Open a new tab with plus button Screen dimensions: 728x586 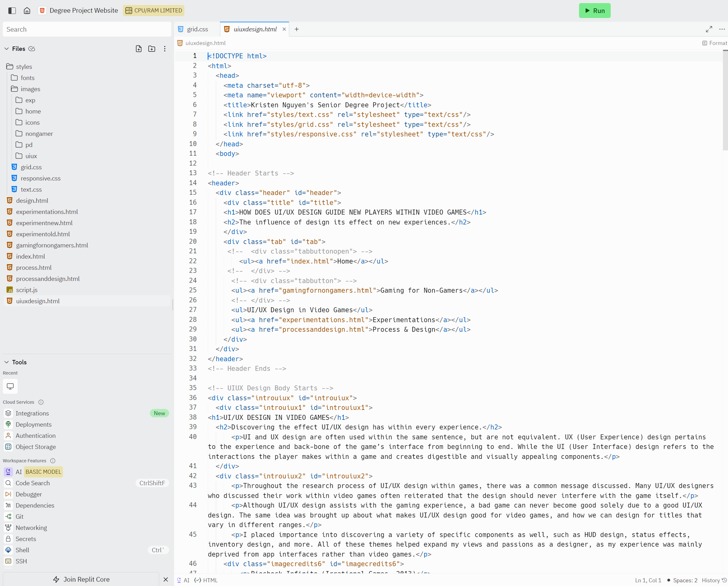tap(296, 29)
